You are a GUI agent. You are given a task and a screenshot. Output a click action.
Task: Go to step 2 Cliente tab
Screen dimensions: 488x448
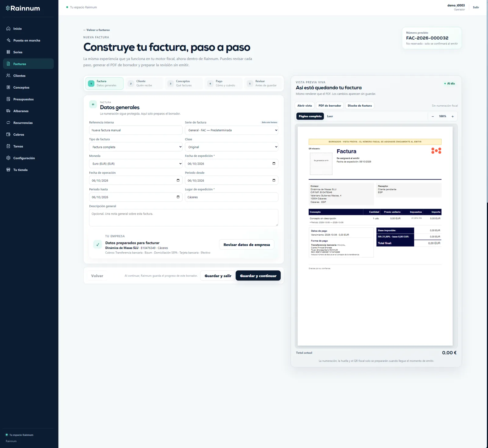[144, 83]
